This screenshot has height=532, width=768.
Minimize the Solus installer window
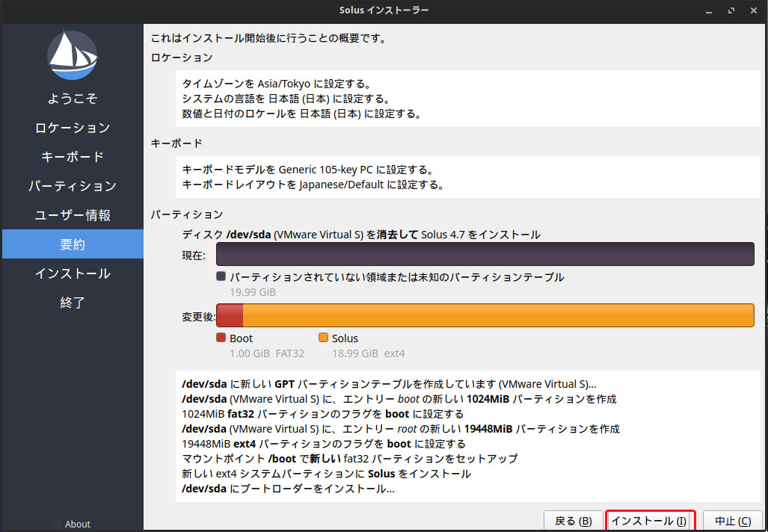(x=708, y=10)
